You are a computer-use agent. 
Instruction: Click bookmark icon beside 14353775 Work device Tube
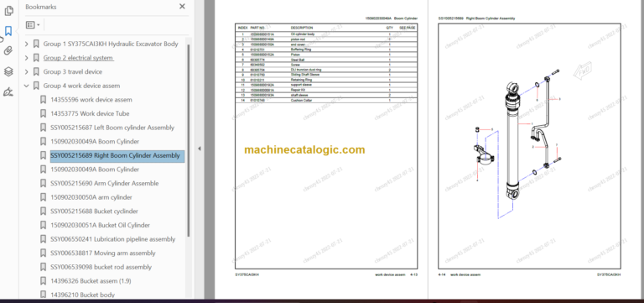43,113
